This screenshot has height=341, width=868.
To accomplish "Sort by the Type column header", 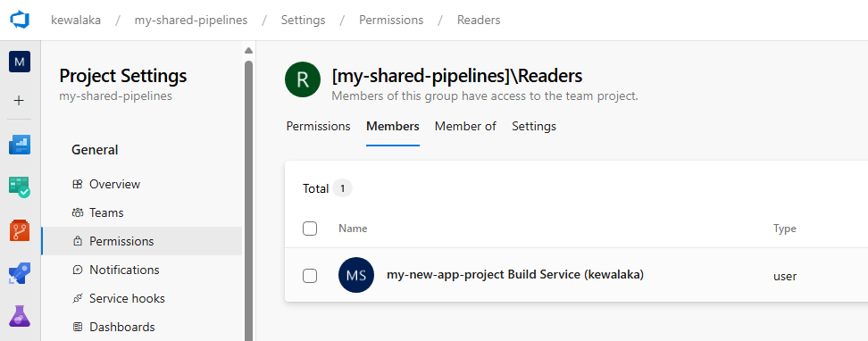I will (784, 228).
